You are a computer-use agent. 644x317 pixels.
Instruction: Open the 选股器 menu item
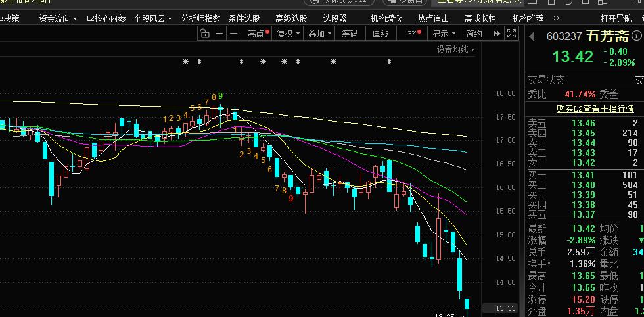coord(334,18)
